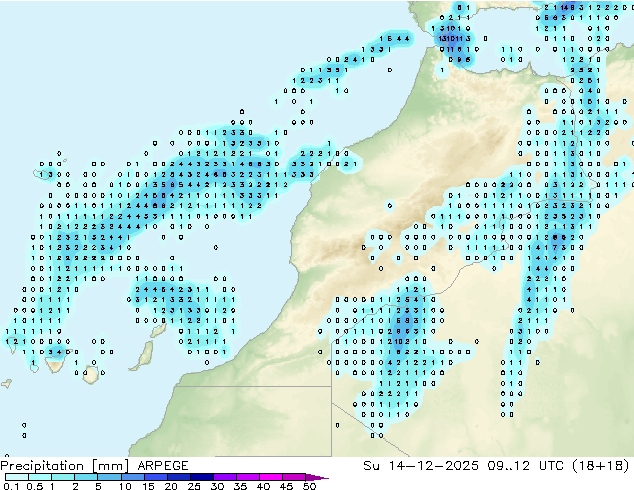Click the 'ARPEGE' model name

(163, 466)
